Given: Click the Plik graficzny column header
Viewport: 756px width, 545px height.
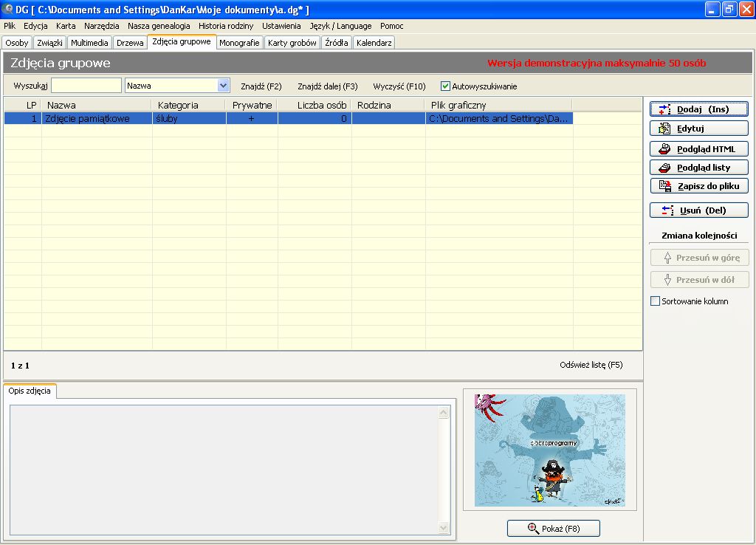Looking at the screenshot, I should click(x=499, y=105).
